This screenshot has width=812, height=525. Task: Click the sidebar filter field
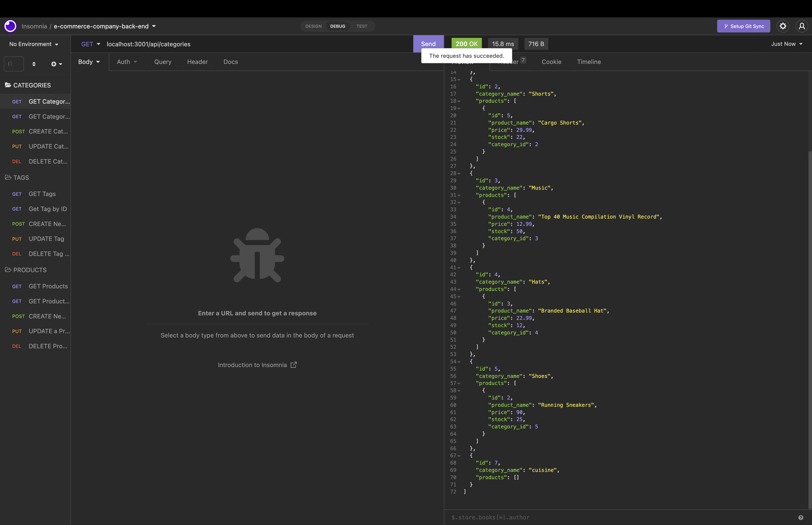pyautogui.click(x=14, y=64)
